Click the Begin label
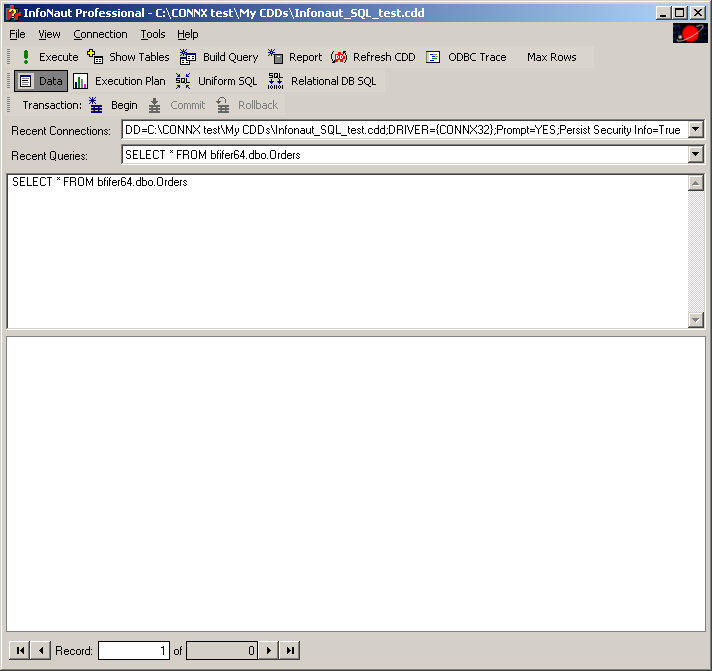 [124, 105]
